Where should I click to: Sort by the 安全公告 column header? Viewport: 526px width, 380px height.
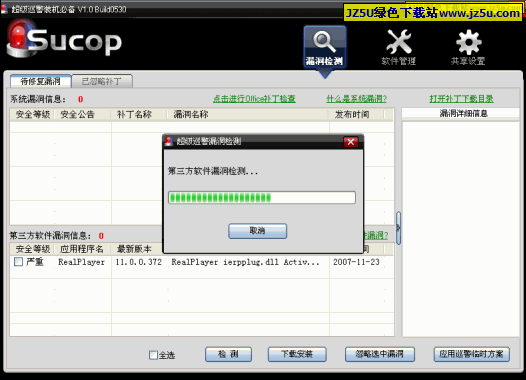pyautogui.click(x=83, y=115)
